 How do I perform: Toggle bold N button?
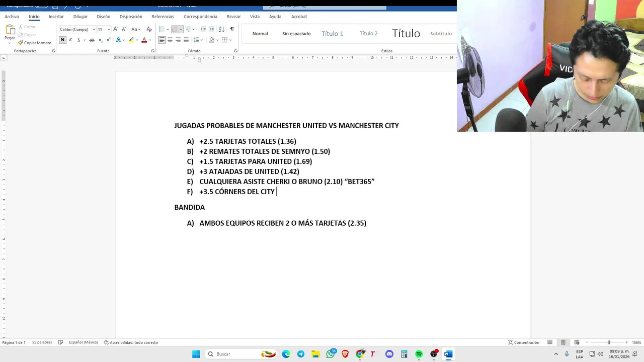[62, 40]
